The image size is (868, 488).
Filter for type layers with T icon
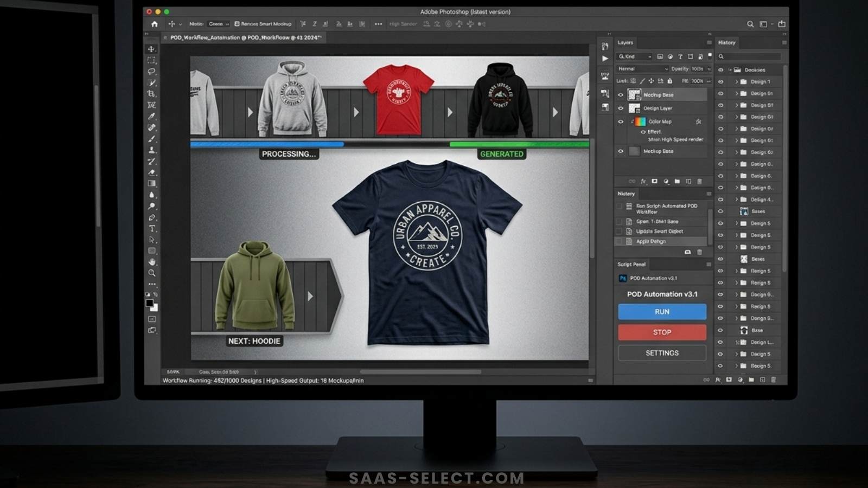tap(680, 56)
